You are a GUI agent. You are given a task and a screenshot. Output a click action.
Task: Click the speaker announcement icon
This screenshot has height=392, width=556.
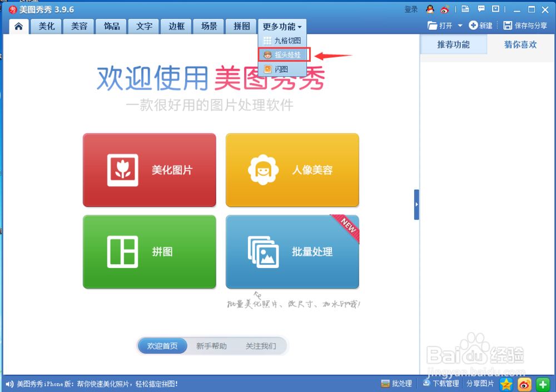[x=9, y=384]
